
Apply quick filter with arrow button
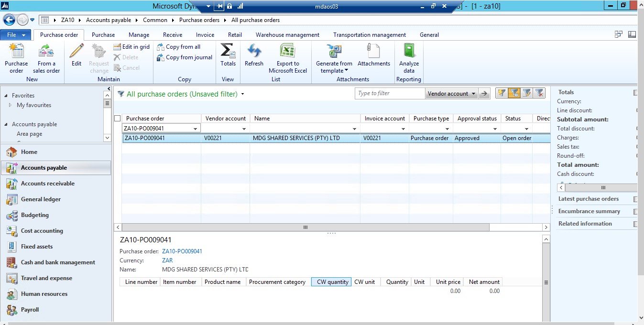click(485, 94)
